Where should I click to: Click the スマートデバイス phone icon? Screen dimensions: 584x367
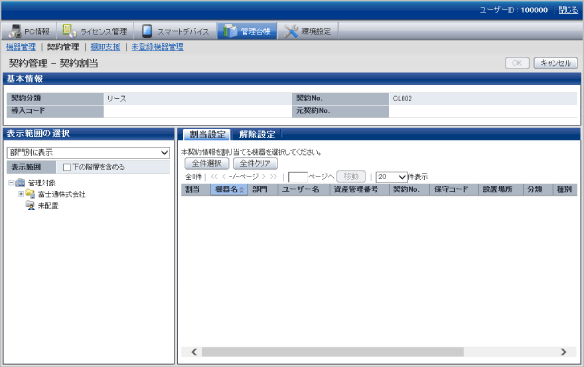(x=147, y=31)
